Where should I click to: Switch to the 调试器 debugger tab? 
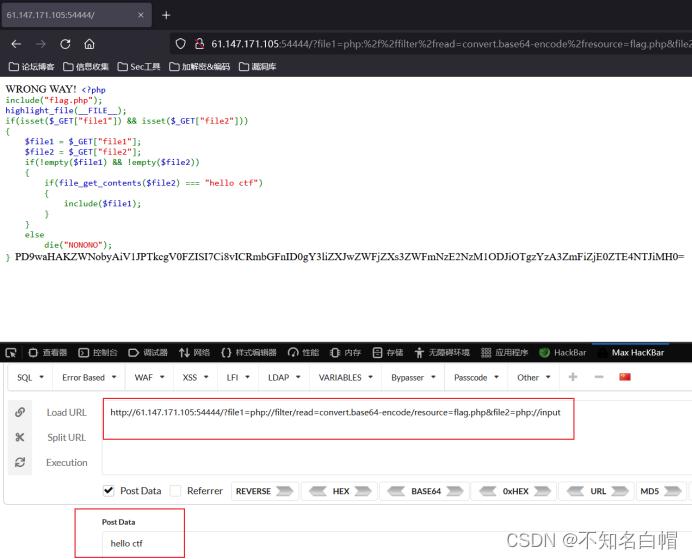pyautogui.click(x=148, y=353)
